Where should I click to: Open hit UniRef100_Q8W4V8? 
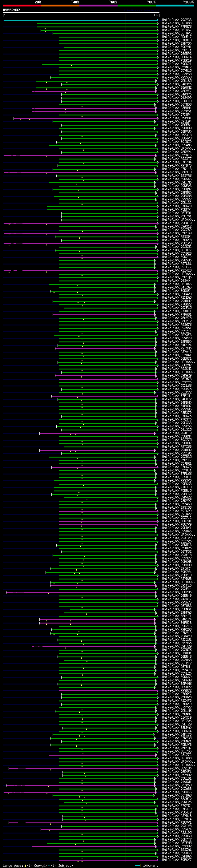tap(177, 139)
